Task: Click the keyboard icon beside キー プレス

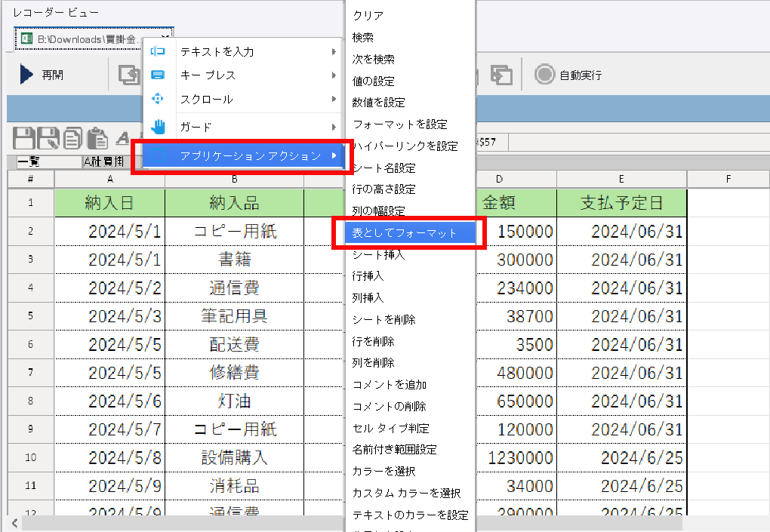Action: point(158,75)
